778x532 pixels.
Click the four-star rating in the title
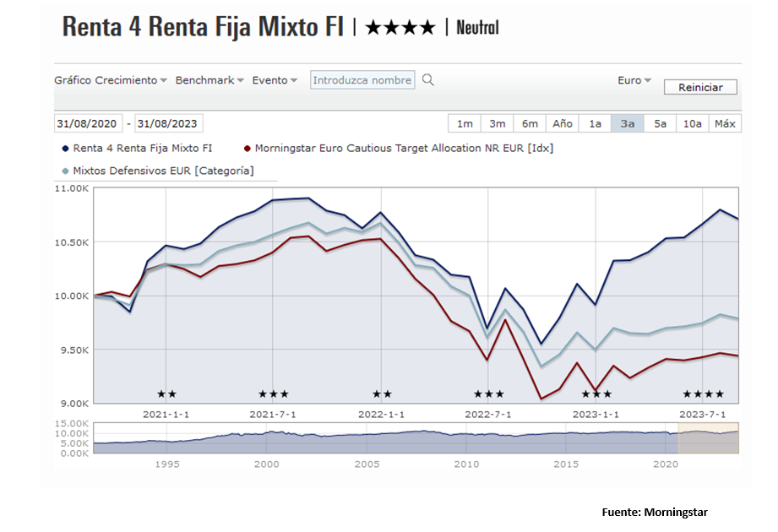click(400, 28)
